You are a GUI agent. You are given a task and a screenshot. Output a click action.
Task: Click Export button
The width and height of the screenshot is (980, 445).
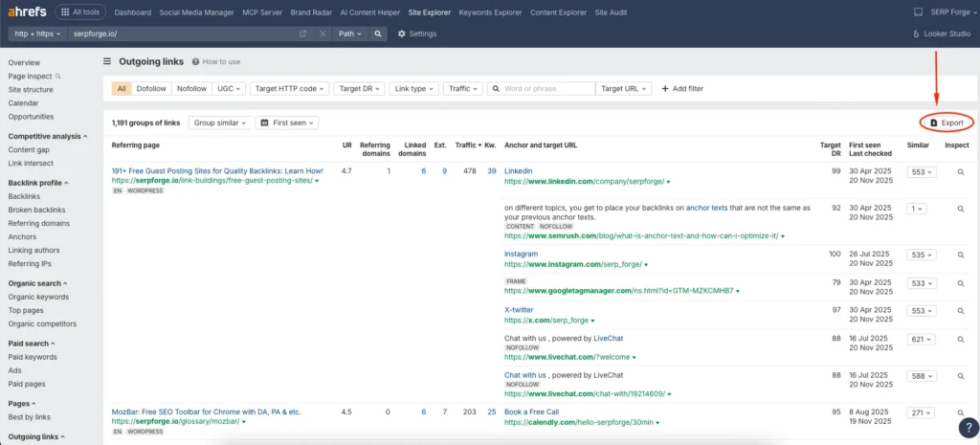pyautogui.click(x=947, y=122)
